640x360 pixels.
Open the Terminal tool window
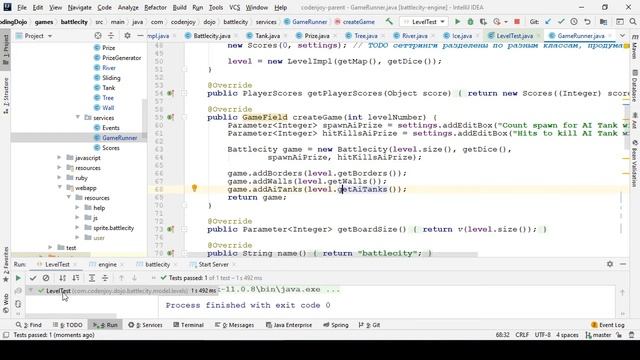coord(189,325)
